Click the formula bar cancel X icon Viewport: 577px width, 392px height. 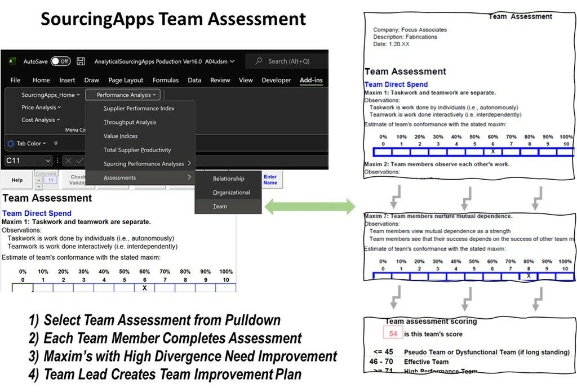[68, 161]
